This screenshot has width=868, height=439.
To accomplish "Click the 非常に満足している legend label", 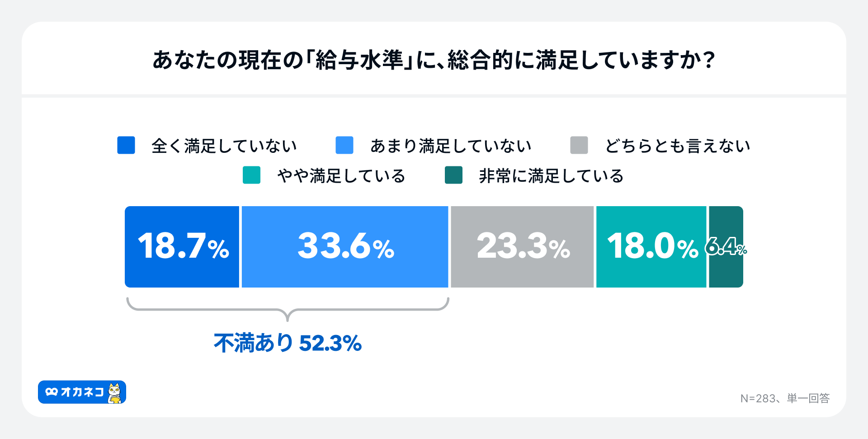I will (x=551, y=176).
